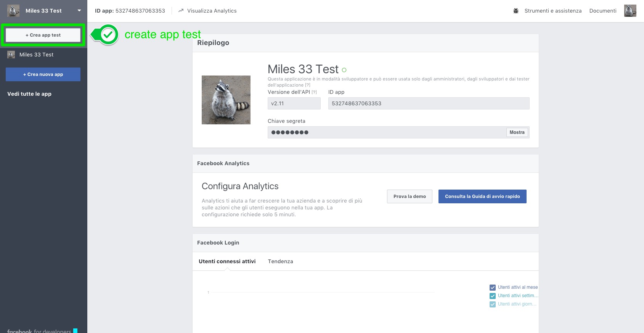Viewport: 644px width, 333px height.
Task: Click the green status circle next to app name
Action: [x=344, y=70]
